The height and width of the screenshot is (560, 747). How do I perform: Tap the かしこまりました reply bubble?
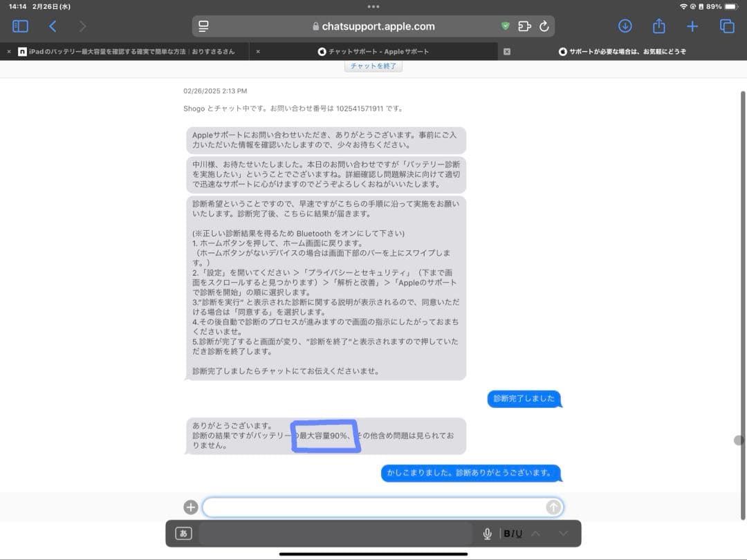(470, 473)
